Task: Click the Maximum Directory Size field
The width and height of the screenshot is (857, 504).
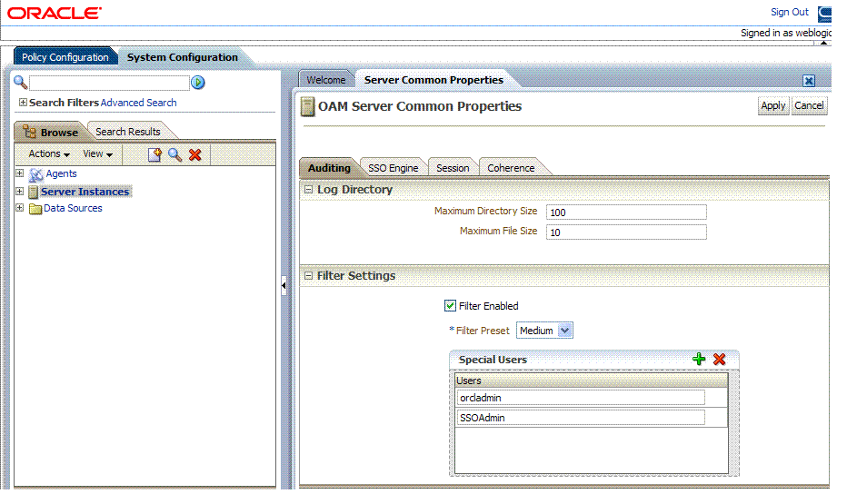Action: point(626,212)
